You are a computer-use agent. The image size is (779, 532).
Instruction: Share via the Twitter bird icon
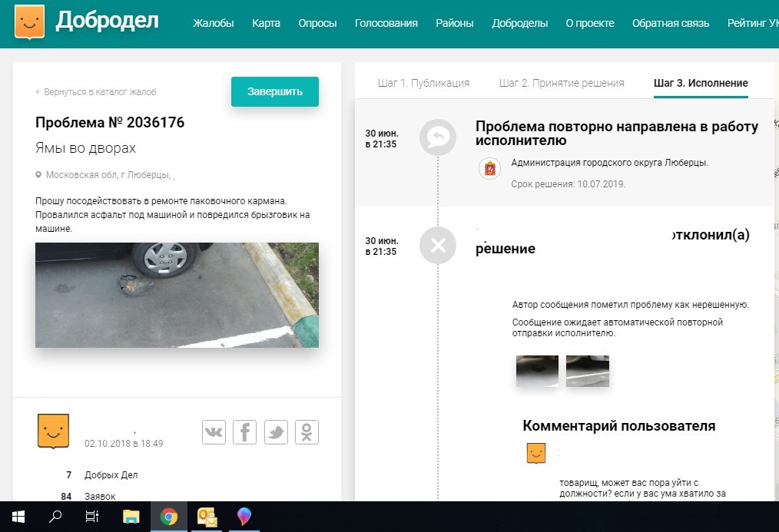click(276, 432)
